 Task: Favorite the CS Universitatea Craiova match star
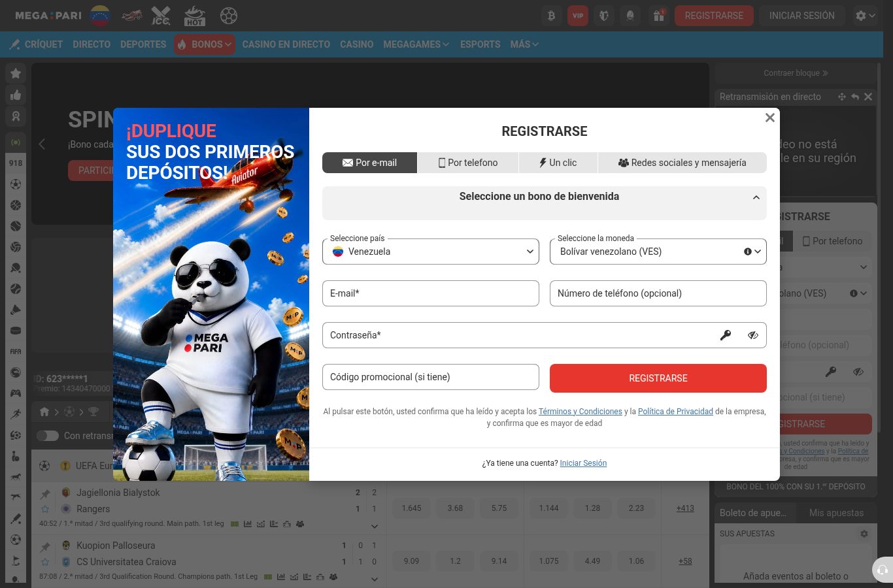(45, 562)
